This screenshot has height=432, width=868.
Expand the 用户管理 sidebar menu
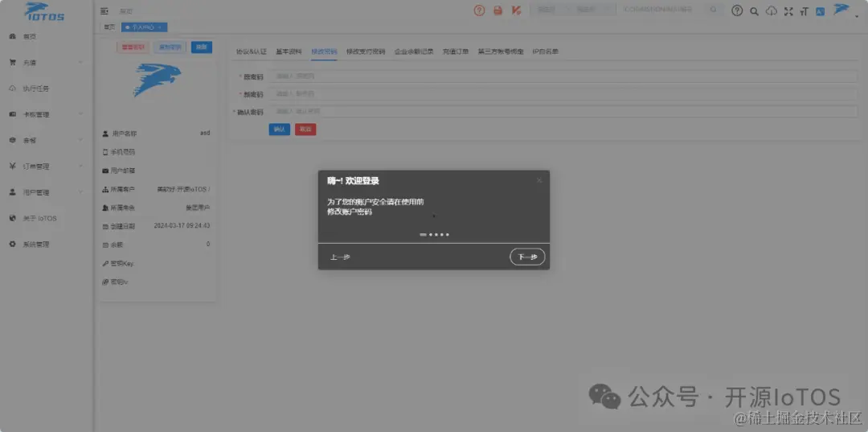[x=47, y=193]
